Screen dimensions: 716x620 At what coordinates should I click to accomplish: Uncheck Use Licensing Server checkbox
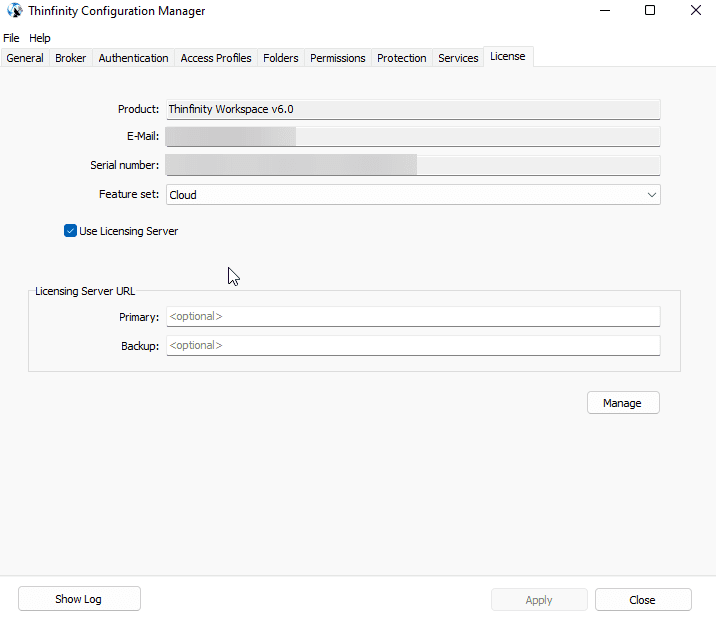tap(70, 231)
